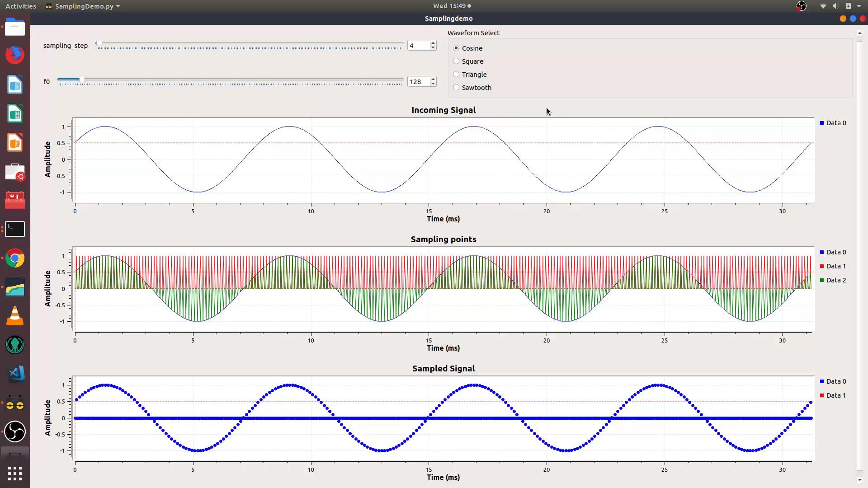Toggle Data 0 legend in Incoming Signal plot
Screen dimensions: 868x488
pos(833,123)
